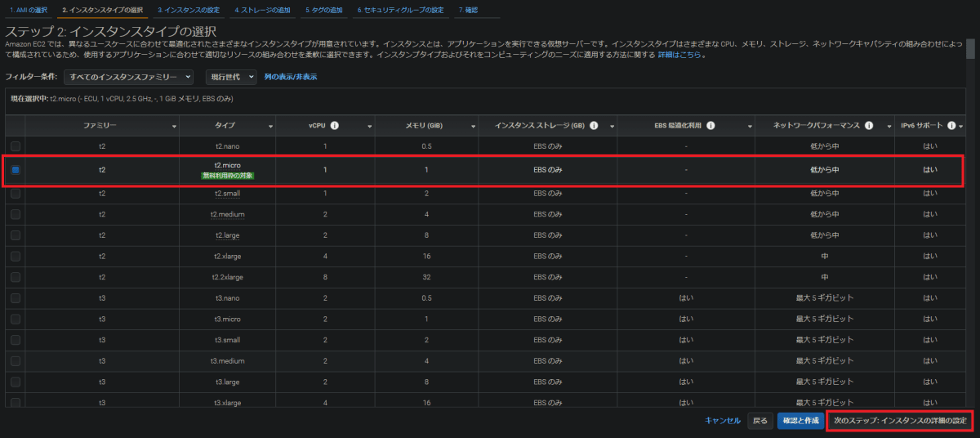Click the ステップ 2: インスタンスタイプの選択 heading
The height and width of the screenshot is (438, 980).
[111, 31]
